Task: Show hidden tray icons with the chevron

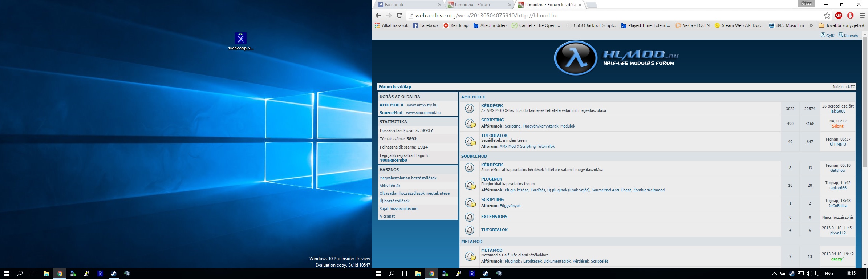Action: coord(774,274)
